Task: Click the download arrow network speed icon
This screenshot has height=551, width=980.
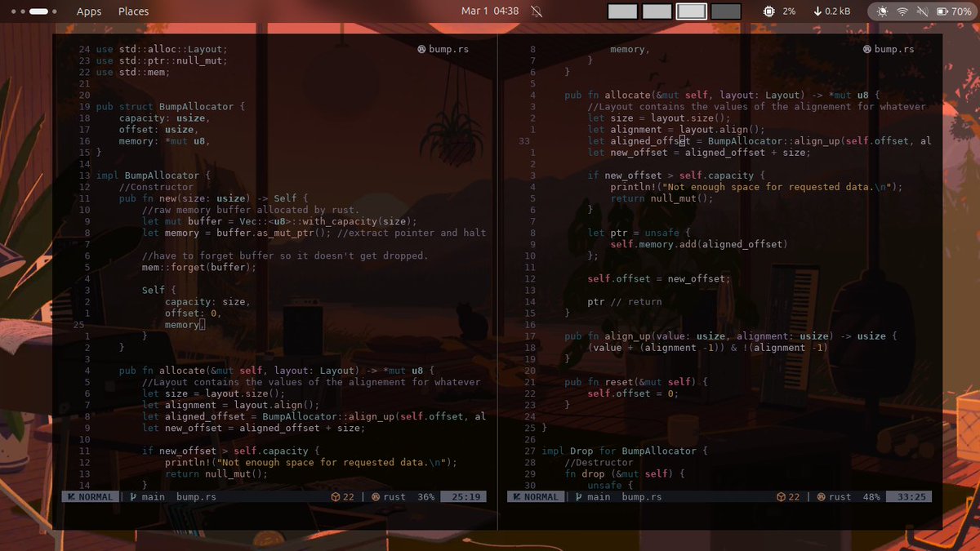Action: pyautogui.click(x=817, y=11)
